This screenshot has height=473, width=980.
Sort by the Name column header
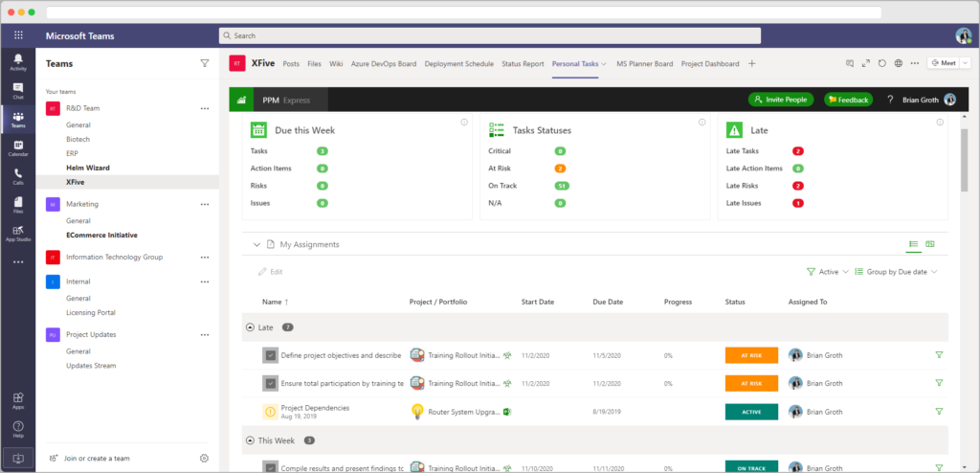click(x=276, y=302)
